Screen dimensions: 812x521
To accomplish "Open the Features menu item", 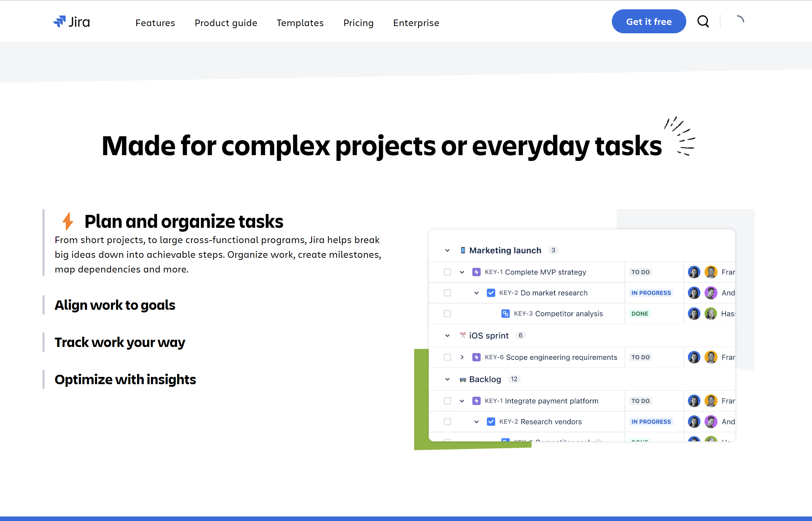I will tap(155, 23).
